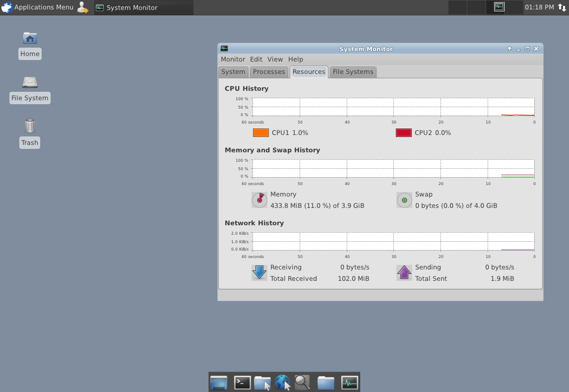569x392 pixels.
Task: Select the Resources tab
Action: coord(309,72)
